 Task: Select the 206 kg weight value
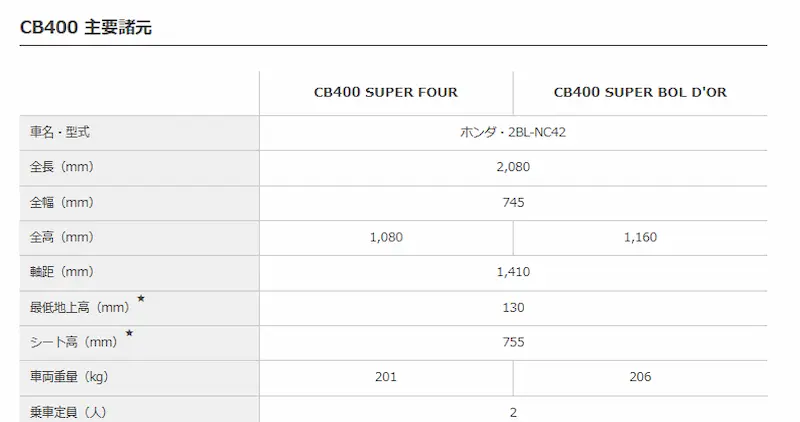(640, 377)
